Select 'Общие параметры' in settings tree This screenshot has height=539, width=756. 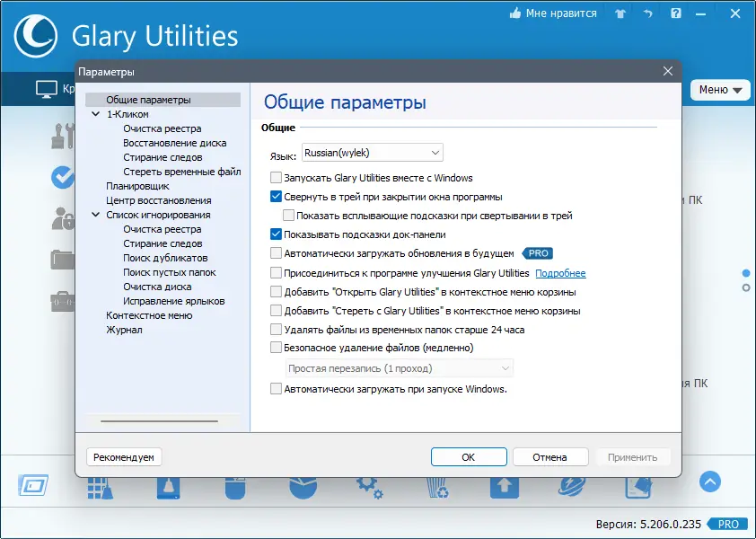click(x=148, y=100)
